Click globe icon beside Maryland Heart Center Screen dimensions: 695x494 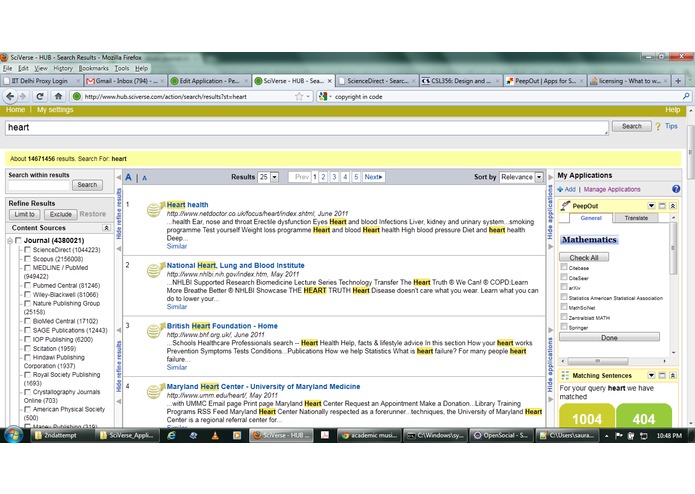[x=156, y=390]
